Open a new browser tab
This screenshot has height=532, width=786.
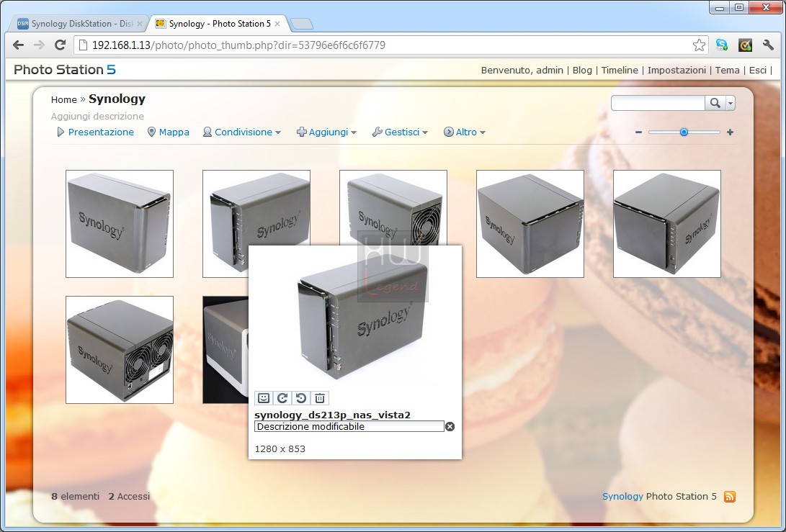[301, 24]
